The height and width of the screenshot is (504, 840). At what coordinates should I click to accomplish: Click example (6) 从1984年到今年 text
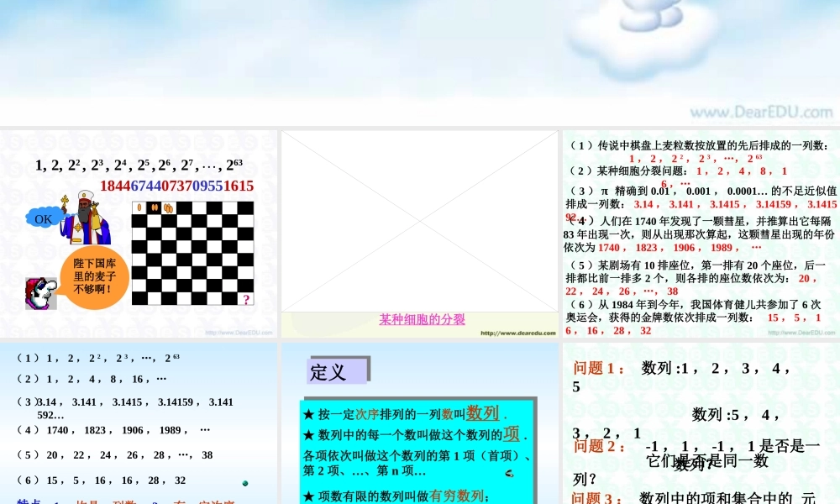(695, 317)
